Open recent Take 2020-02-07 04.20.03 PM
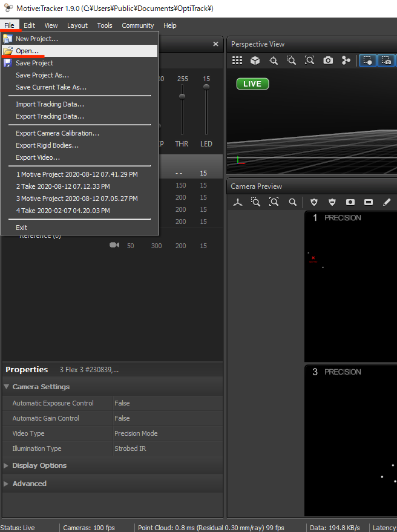Screen dimensions: 397x532 [x=80, y=211]
